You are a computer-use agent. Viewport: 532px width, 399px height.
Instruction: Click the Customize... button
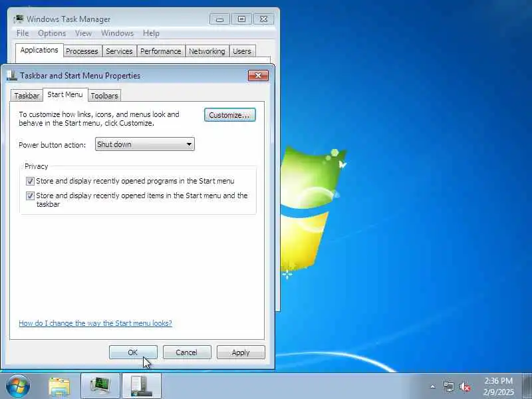pos(229,115)
